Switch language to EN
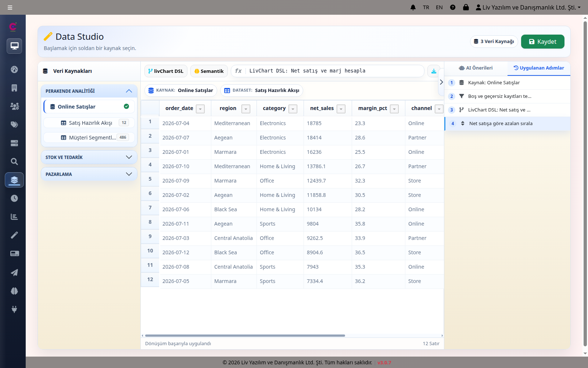The width and height of the screenshot is (588, 368). coord(439,7)
